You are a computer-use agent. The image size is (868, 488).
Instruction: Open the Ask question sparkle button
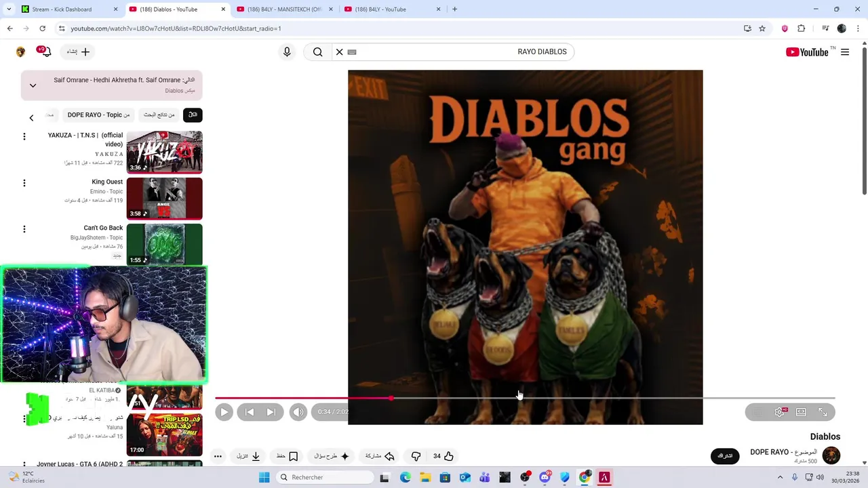click(332, 456)
